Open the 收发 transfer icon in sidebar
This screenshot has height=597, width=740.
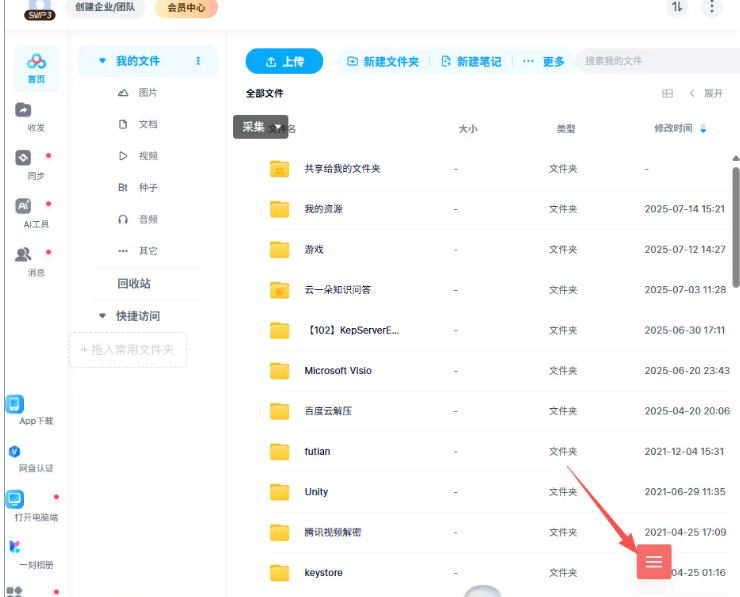click(24, 112)
